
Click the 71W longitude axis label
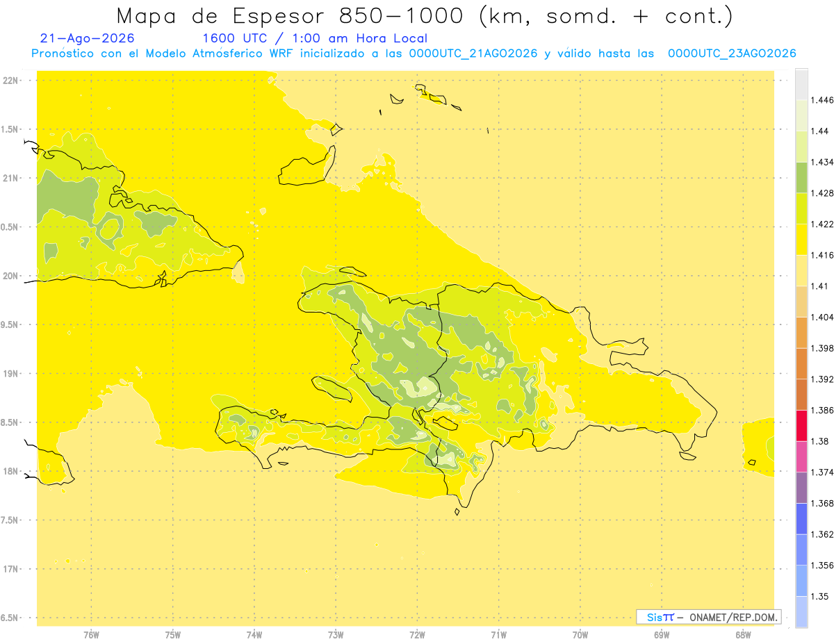498,634
